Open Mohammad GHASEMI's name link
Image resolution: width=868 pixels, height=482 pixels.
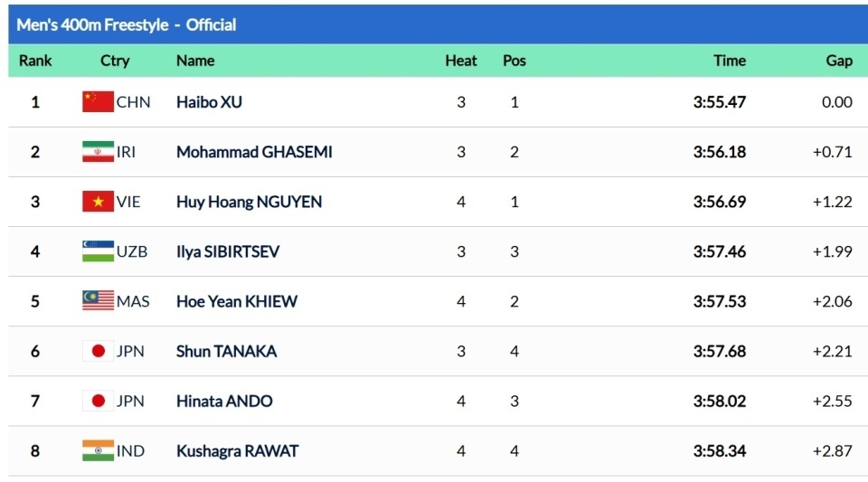tap(254, 152)
